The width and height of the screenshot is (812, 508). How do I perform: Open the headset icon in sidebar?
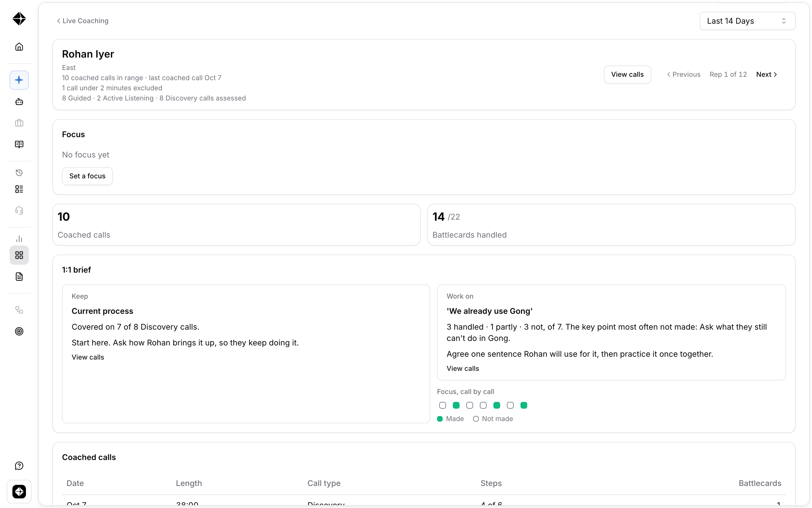click(x=19, y=211)
